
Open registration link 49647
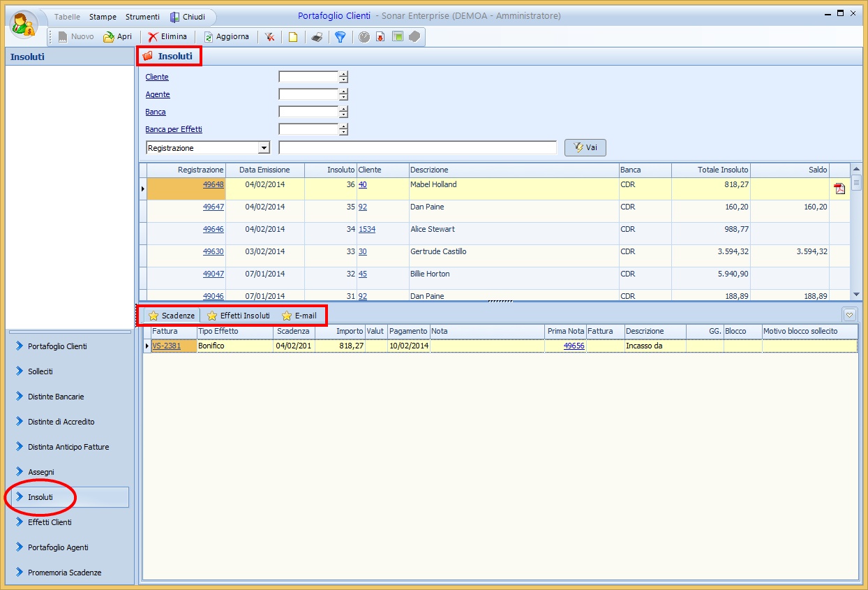213,207
